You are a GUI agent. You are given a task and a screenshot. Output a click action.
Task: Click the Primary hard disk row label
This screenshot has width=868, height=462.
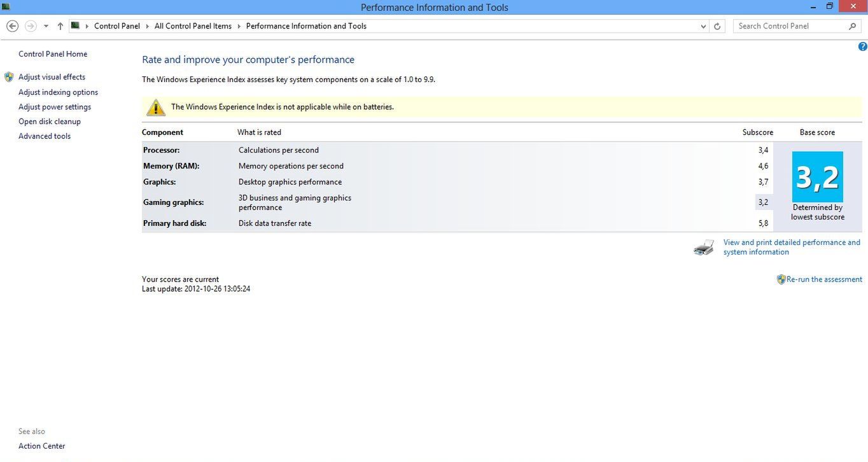pos(175,223)
